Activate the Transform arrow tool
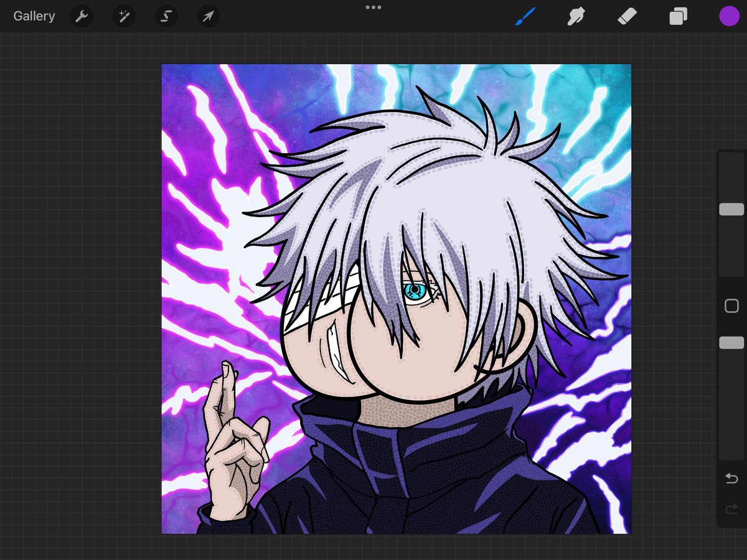747x560 pixels. (209, 16)
